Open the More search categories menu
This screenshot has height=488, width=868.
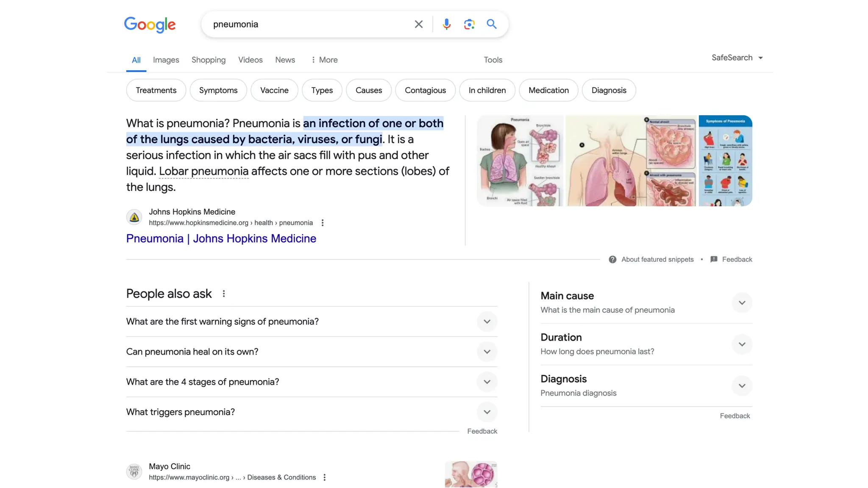tap(324, 60)
